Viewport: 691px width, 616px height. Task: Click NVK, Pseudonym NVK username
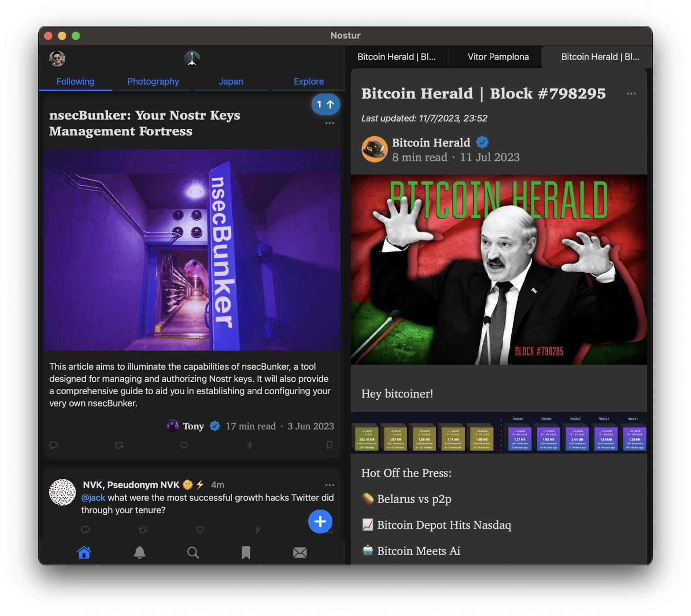[131, 485]
